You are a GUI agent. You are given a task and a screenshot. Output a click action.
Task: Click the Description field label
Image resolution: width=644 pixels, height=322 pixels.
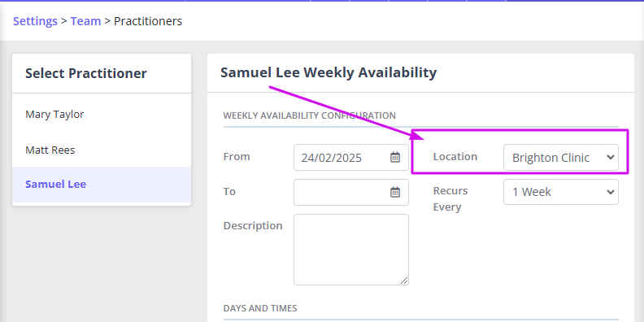coord(253,225)
